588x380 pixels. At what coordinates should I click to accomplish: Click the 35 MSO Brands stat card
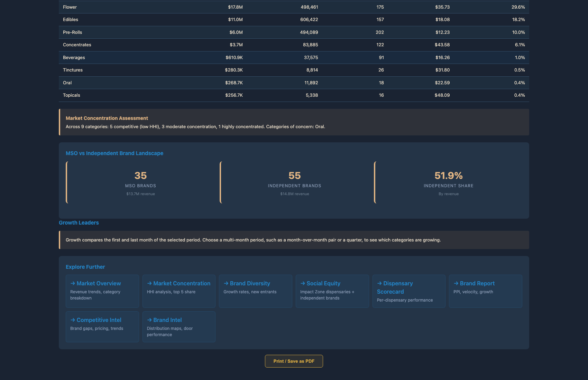point(140,182)
